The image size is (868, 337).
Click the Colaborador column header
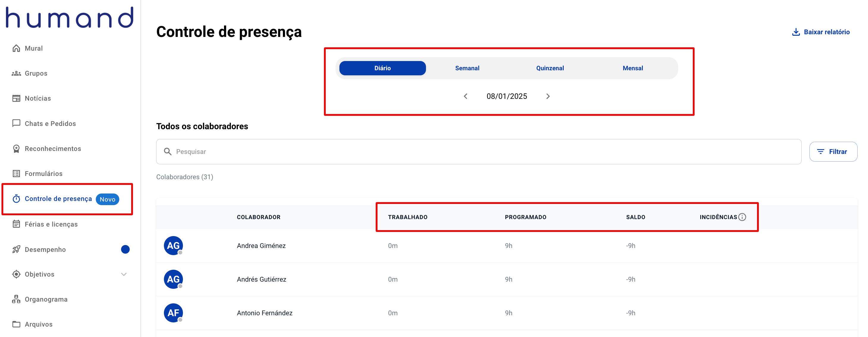(x=258, y=217)
